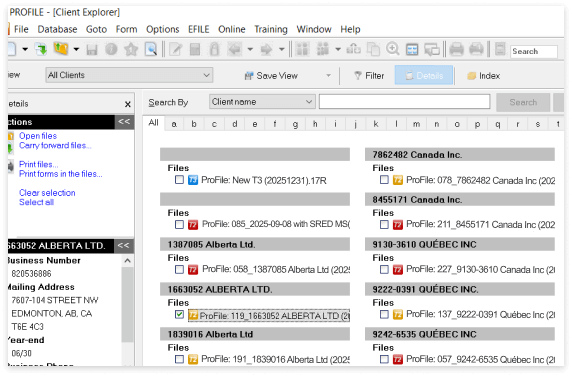Viewport: 572px width, 376px height.
Task: Open the Database menu
Action: 57,29
